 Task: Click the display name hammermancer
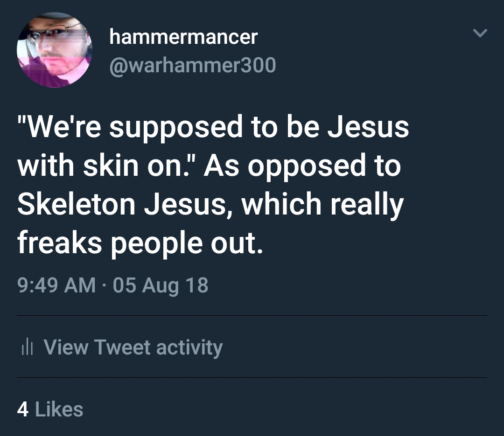click(x=183, y=36)
